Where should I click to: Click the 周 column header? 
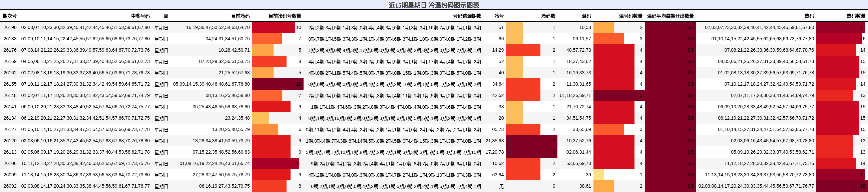[x=166, y=16]
